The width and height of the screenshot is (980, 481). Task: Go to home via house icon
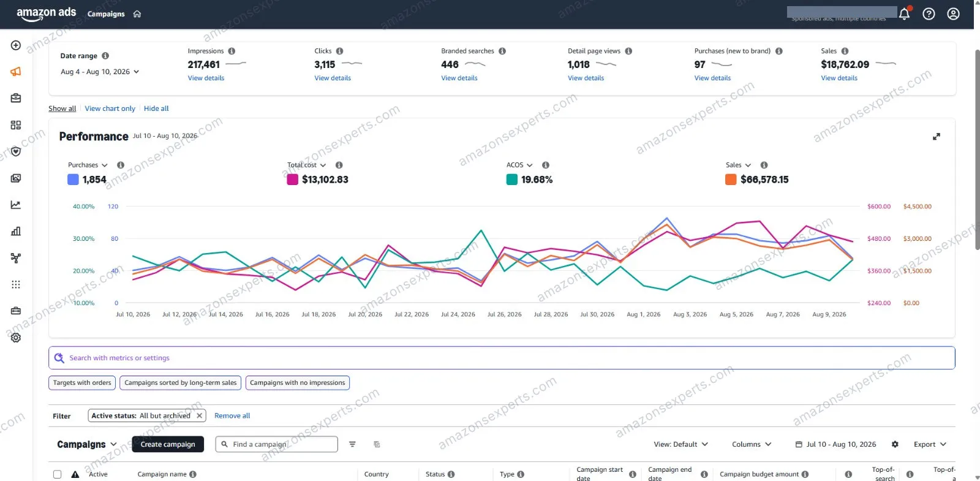tap(137, 14)
